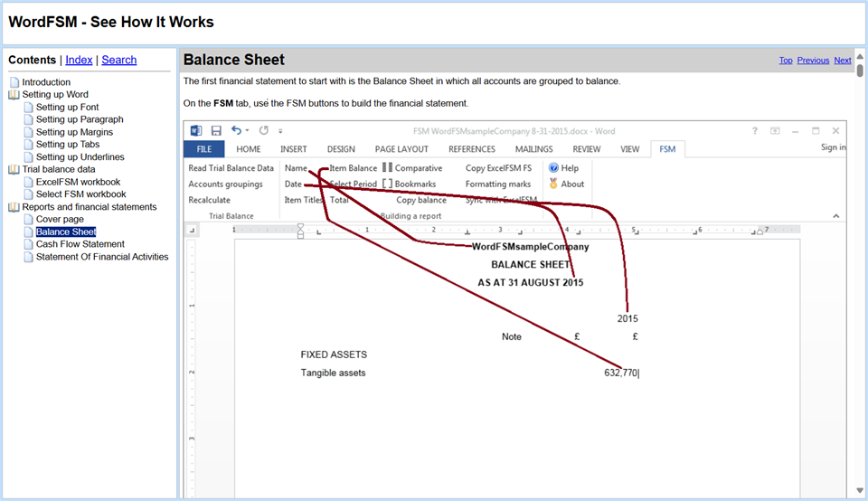Screen dimensions: 868x501
Task: Click the page scrollbar down arrow
Action: tap(860, 490)
